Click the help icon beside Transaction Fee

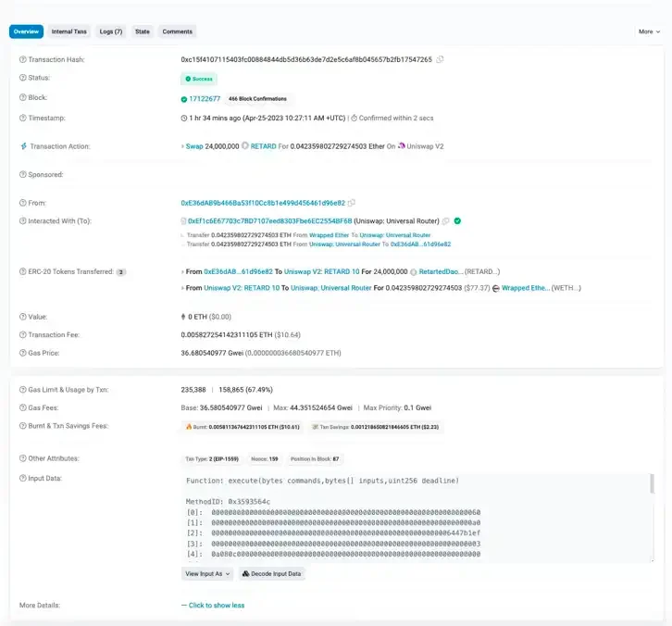point(23,334)
